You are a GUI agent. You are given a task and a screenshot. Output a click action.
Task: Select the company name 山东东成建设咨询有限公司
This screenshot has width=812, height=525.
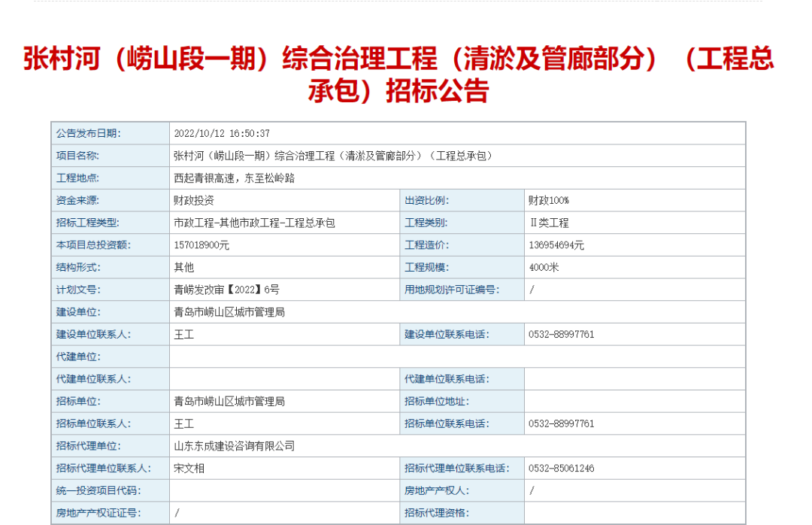(234, 446)
